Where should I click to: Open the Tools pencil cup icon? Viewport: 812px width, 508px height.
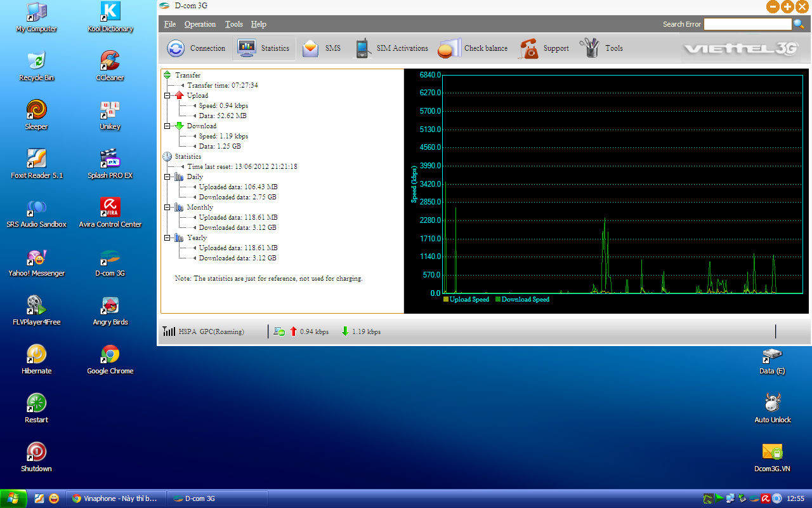click(x=589, y=48)
